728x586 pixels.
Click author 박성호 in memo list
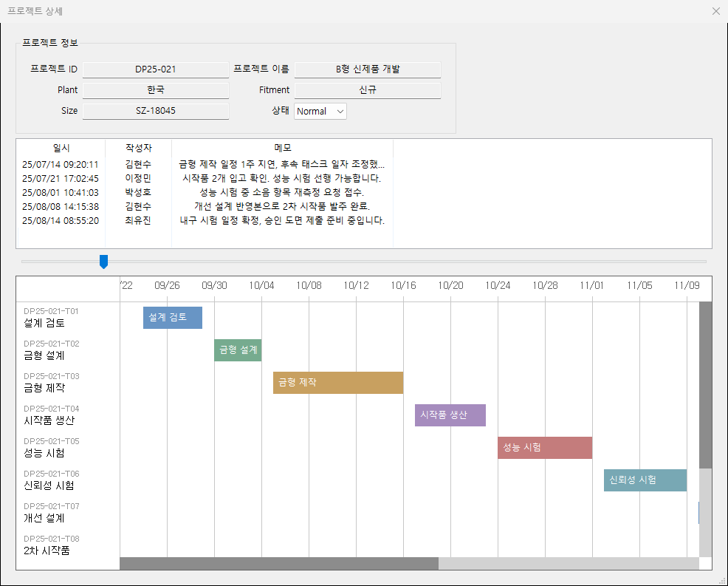pos(138,192)
